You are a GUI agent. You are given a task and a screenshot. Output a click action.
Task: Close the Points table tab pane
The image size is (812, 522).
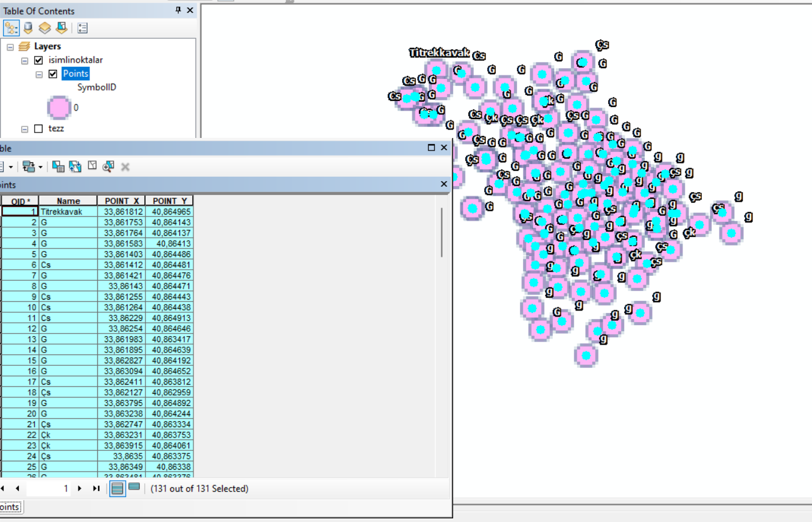coord(444,184)
